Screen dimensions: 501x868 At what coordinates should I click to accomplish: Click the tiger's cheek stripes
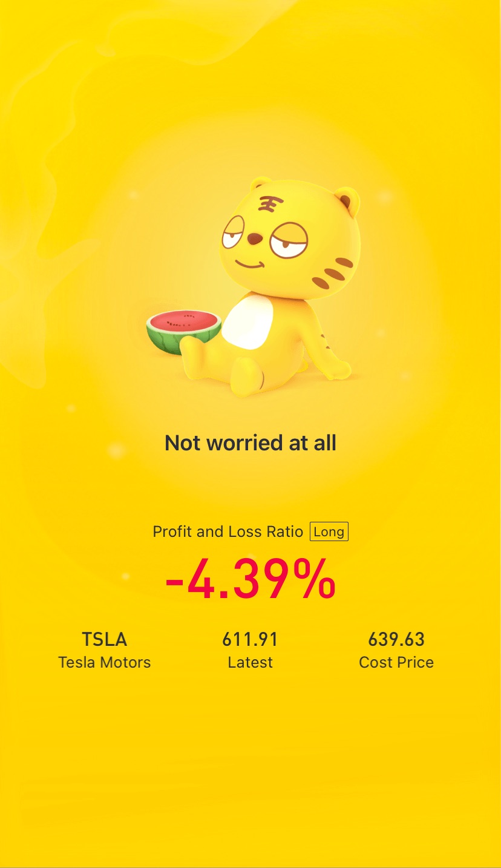(x=333, y=272)
